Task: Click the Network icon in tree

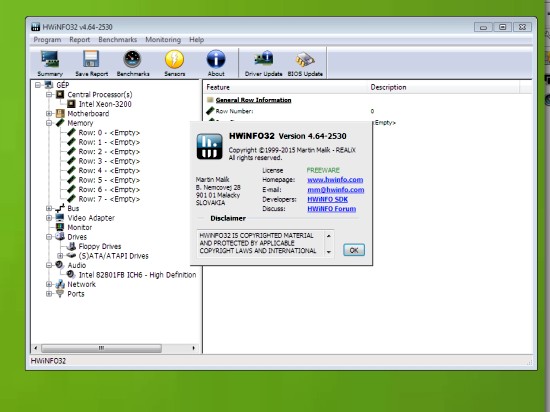Action: 60,284
